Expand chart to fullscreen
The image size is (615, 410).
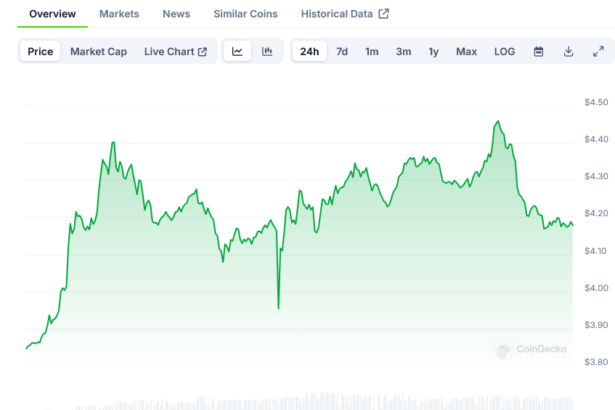pyautogui.click(x=598, y=51)
